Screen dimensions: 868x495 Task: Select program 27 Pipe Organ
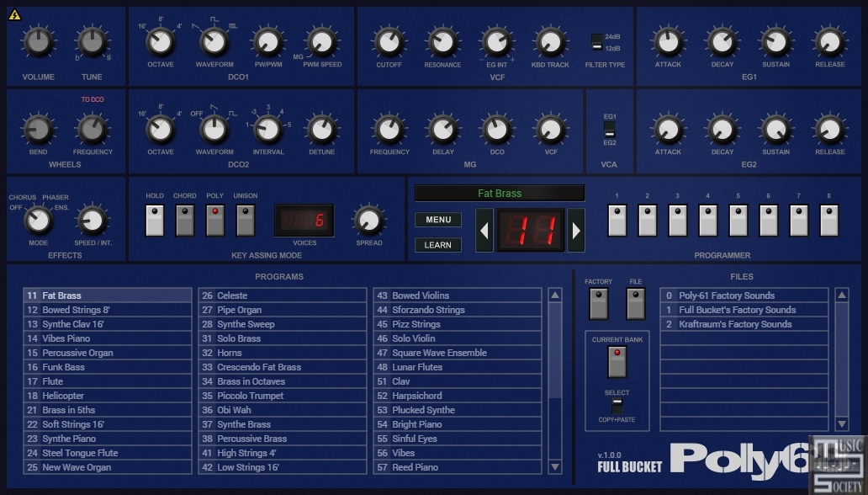tap(283, 310)
